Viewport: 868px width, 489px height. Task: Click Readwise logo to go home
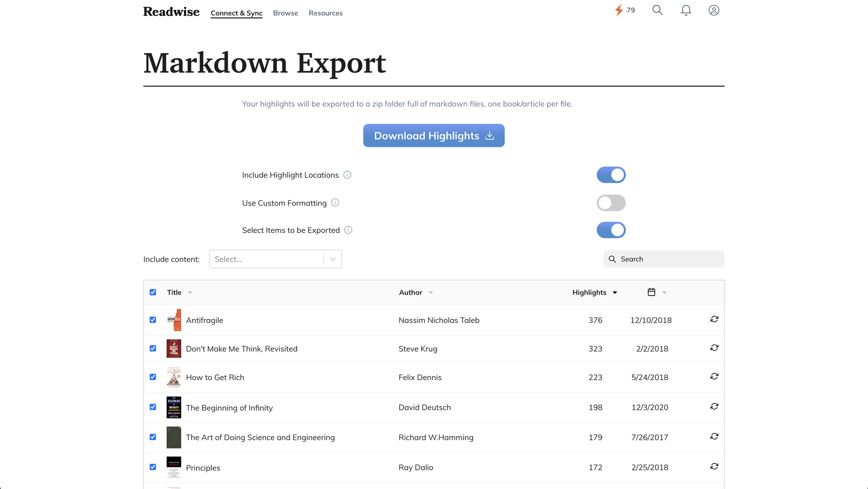tap(171, 12)
